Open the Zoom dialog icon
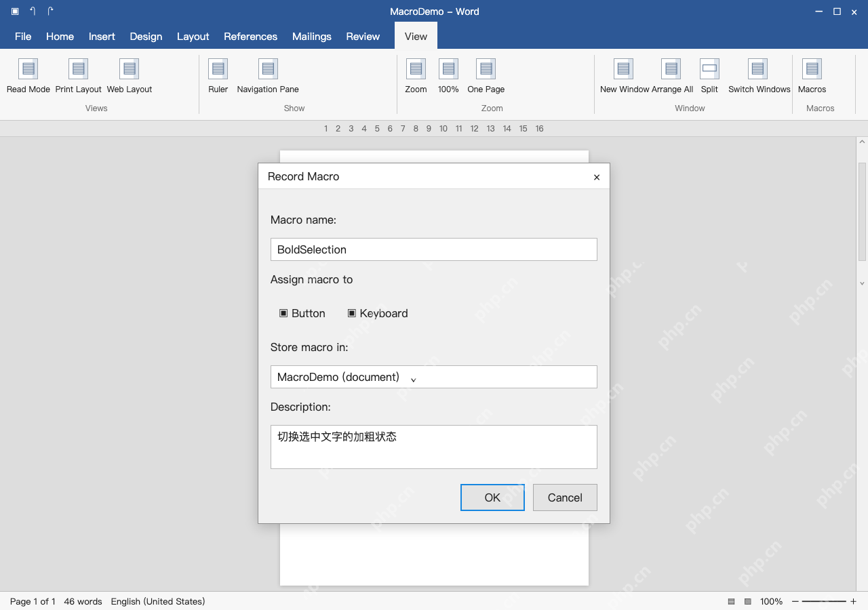The image size is (868, 610). point(416,68)
